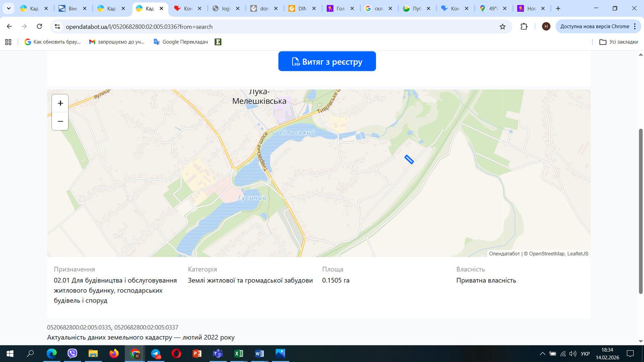Open Microsoft Teams from the taskbar

(x=218, y=354)
